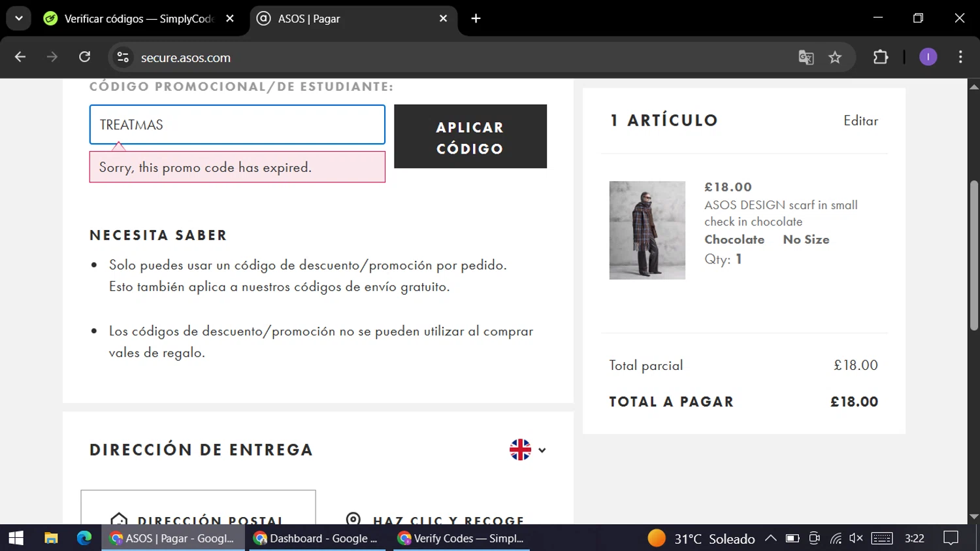Screen dimensions: 980x551
Task: Click the APLICAR CÓDIGO button
Action: pos(470,137)
